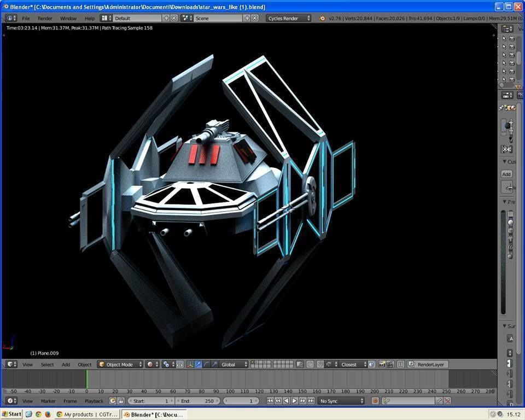
Task: Open the timeline Playback menu
Action: click(x=94, y=401)
